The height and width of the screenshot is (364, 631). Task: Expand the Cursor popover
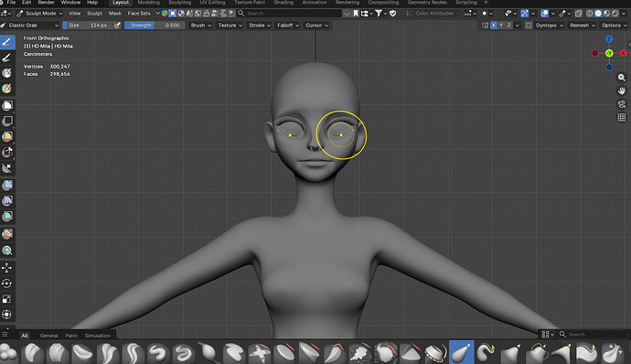(x=316, y=26)
